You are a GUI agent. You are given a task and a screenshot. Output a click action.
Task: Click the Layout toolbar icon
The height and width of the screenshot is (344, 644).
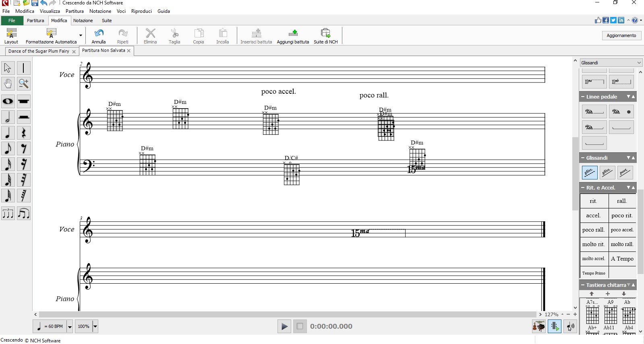(x=11, y=36)
